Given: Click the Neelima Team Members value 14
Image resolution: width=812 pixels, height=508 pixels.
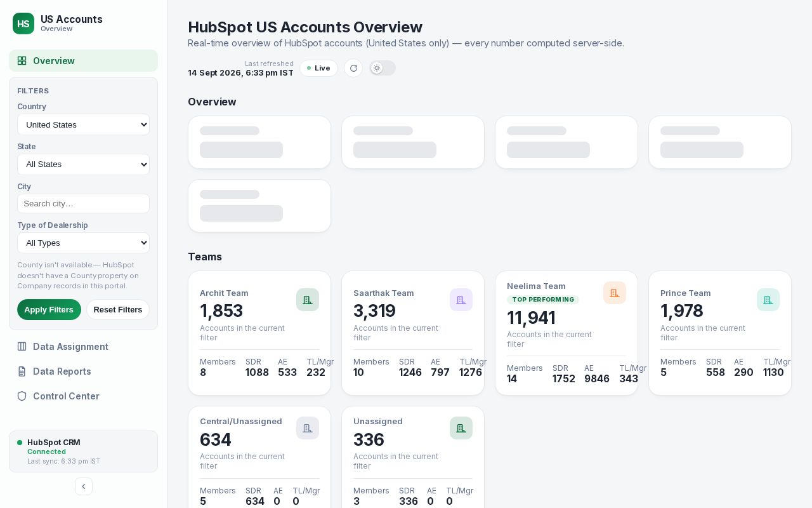Looking at the screenshot, I should tap(512, 379).
